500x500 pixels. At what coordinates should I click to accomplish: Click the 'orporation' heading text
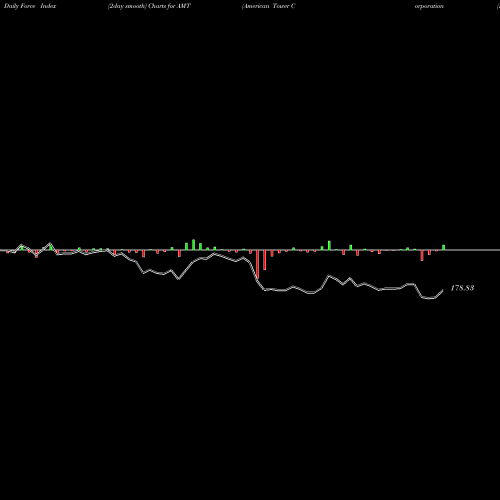coord(429,6)
